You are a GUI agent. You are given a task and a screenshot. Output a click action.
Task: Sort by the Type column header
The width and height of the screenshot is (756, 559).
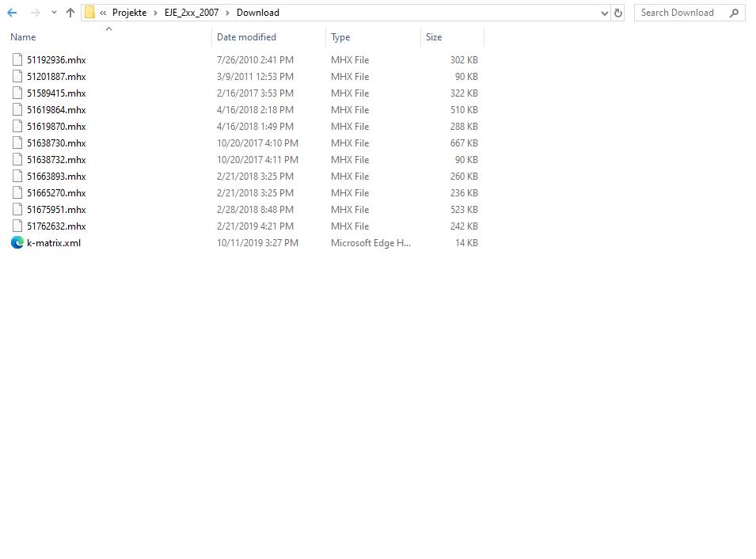340,37
